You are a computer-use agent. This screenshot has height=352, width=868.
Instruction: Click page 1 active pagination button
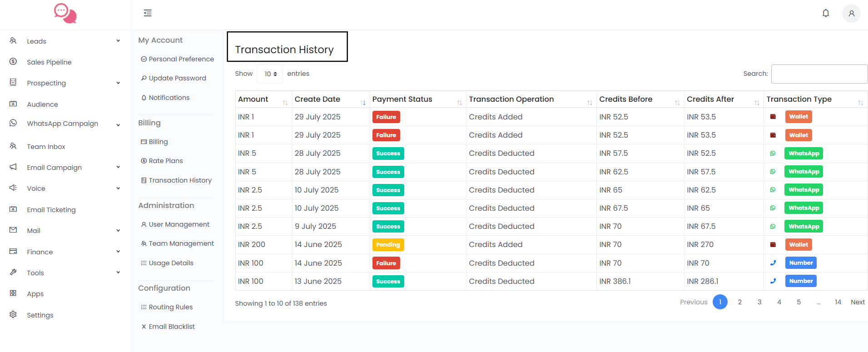point(720,302)
